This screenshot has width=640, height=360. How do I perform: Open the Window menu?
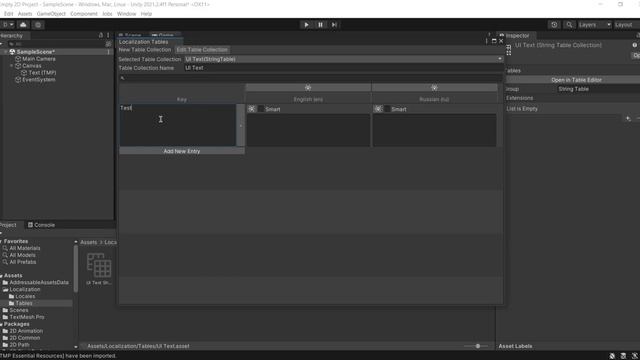pyautogui.click(x=127, y=14)
